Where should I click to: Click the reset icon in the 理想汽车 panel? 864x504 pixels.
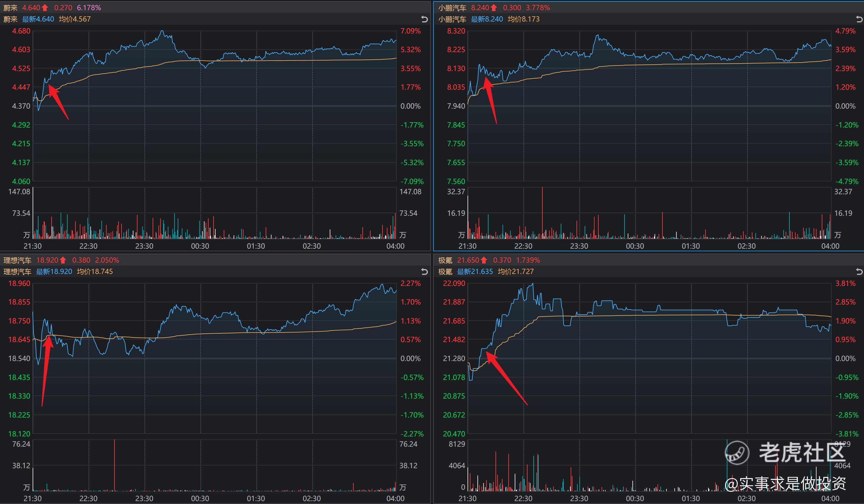coord(424,272)
